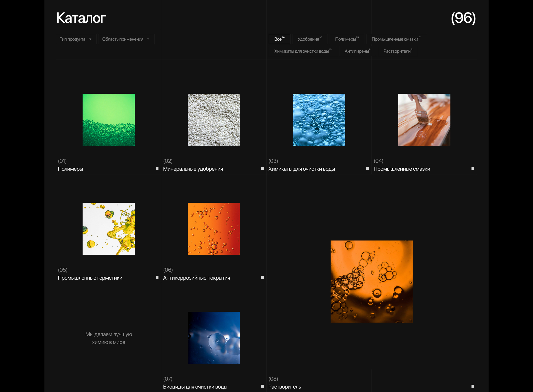Click square marker beside Промышленные смазки card
The image size is (533, 392).
pos(473,169)
